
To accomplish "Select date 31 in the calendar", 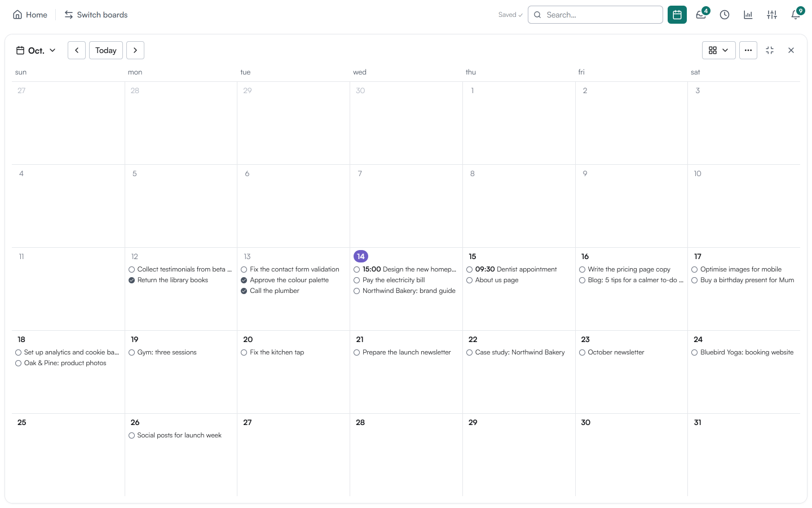I will coord(698,422).
